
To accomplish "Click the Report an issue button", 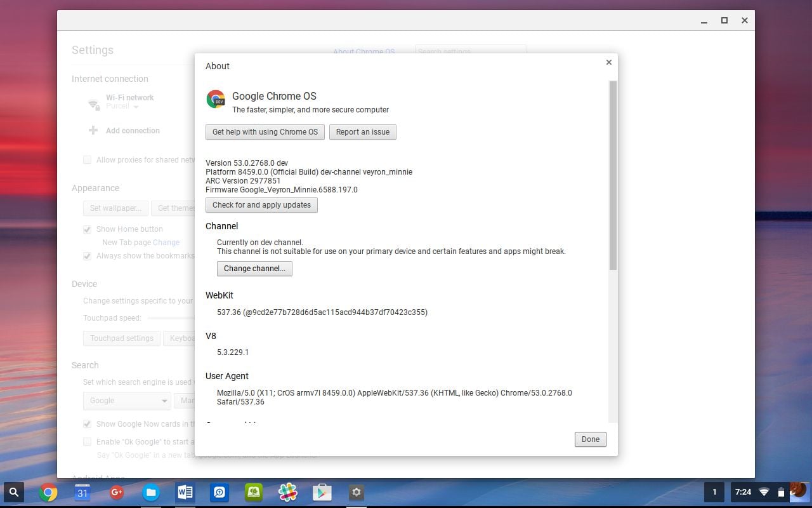I will click(362, 132).
